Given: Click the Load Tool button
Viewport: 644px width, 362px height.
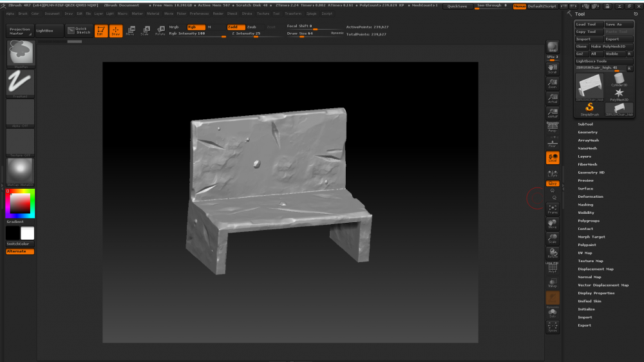Looking at the screenshot, I should tap(588, 24).
